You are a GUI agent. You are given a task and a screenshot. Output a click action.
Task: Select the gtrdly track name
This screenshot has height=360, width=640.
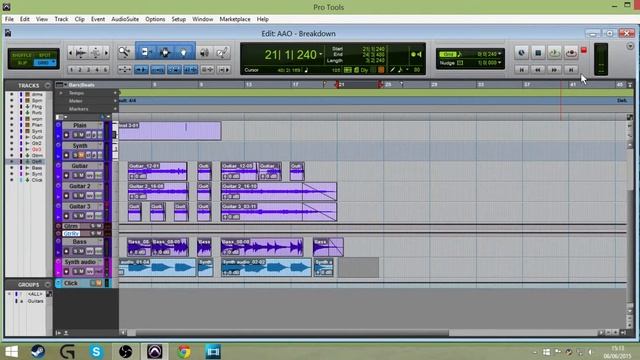(71, 233)
